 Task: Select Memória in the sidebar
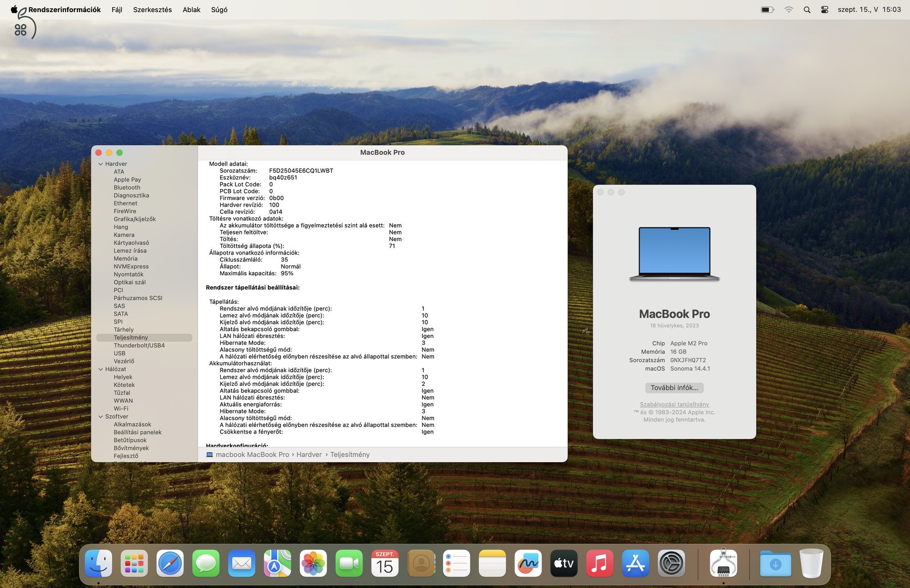[125, 259]
